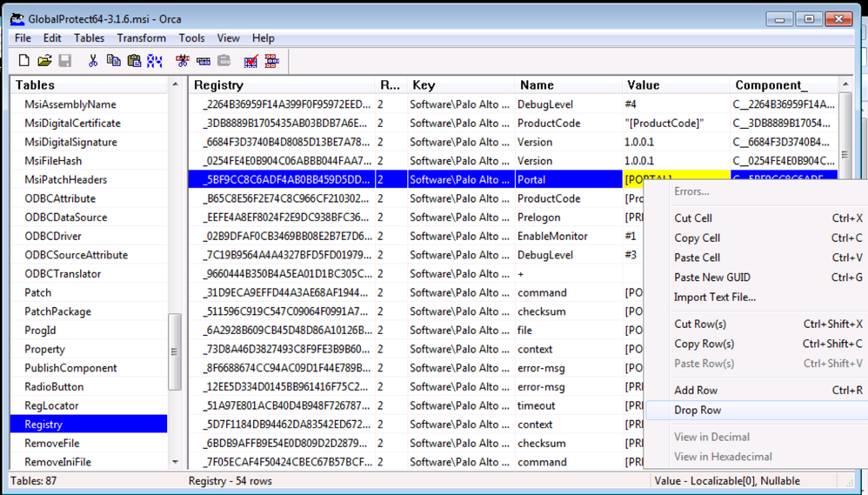This screenshot has height=495, width=868.
Task: Select the EnableMonitor registry row
Action: [552, 236]
